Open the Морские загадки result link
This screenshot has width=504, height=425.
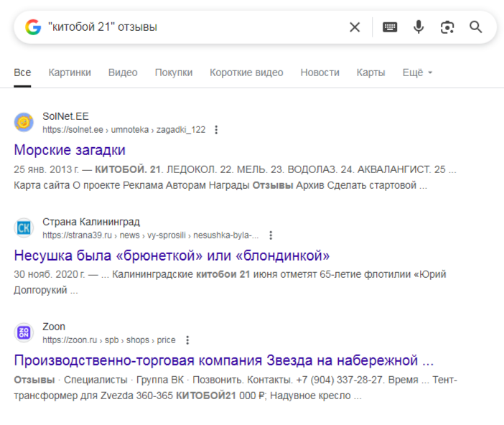tap(70, 150)
